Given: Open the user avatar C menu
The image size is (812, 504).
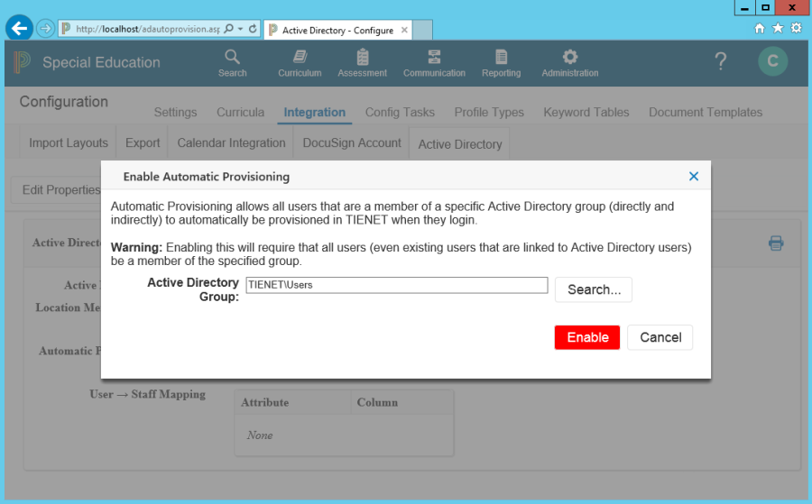Looking at the screenshot, I should tap(772, 61).
